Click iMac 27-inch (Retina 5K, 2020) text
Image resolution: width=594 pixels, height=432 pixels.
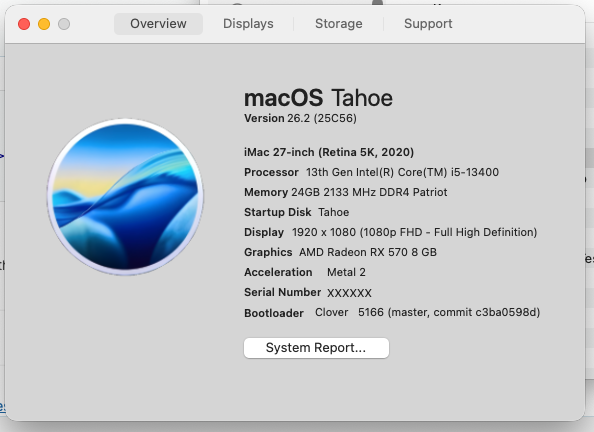point(329,152)
